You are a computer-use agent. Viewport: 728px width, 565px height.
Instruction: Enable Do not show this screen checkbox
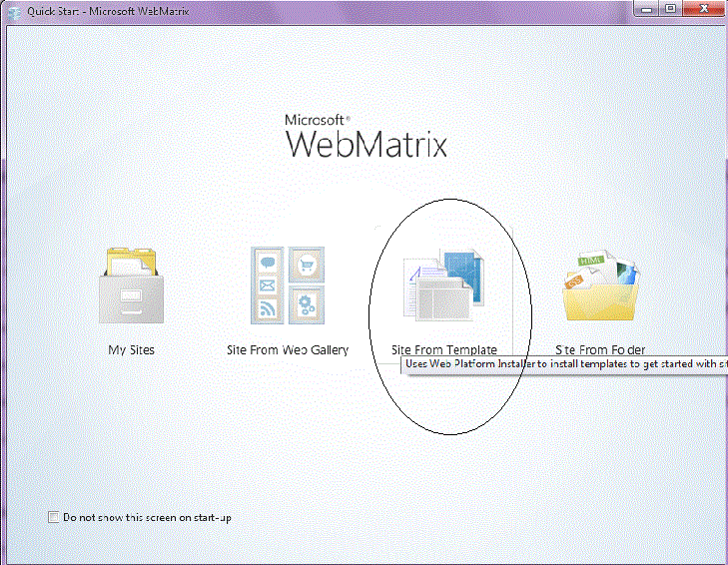(x=53, y=517)
